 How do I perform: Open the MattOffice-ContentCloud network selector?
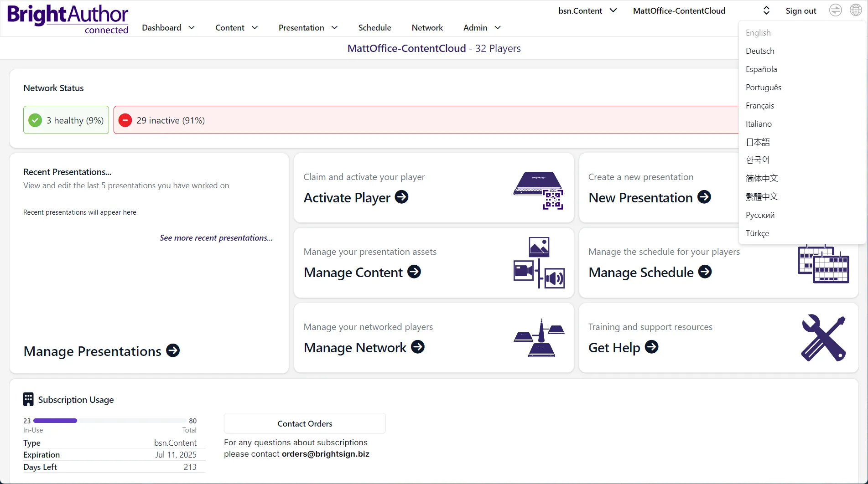coord(702,10)
